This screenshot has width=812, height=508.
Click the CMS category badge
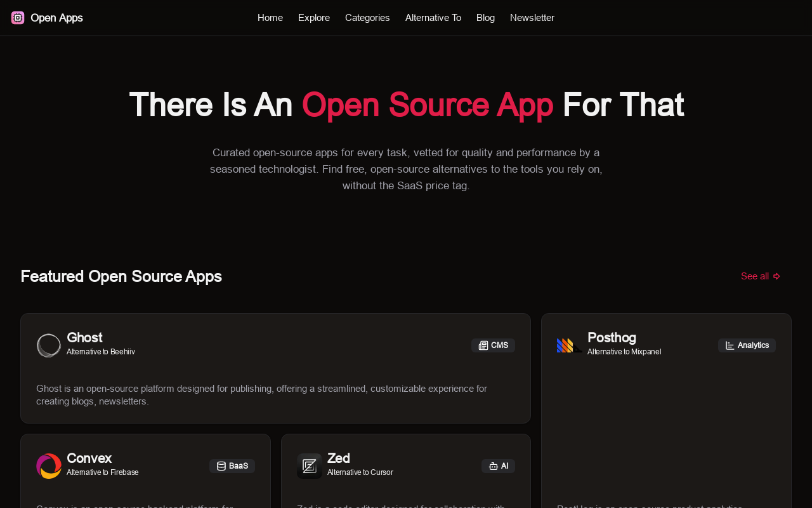point(493,345)
